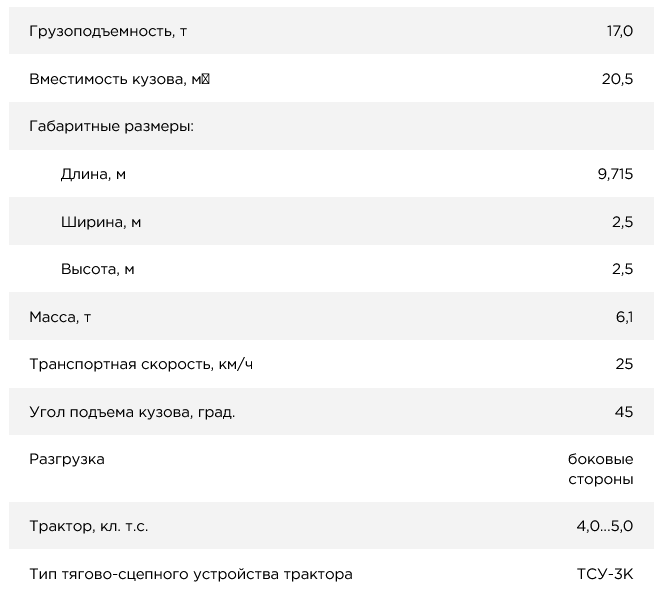
Task: Click the 20,5 body capacity value
Action: point(617,79)
